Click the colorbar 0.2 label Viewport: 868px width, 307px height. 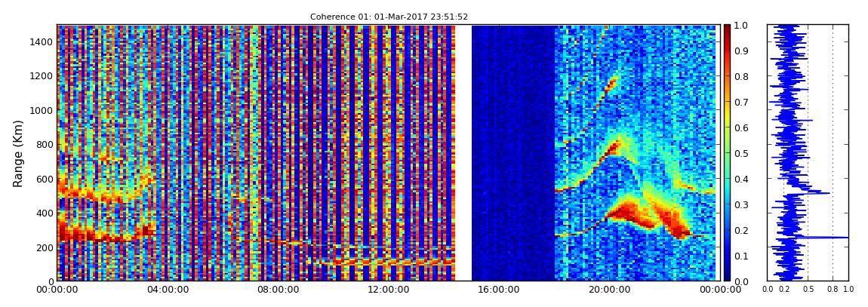[x=740, y=230]
